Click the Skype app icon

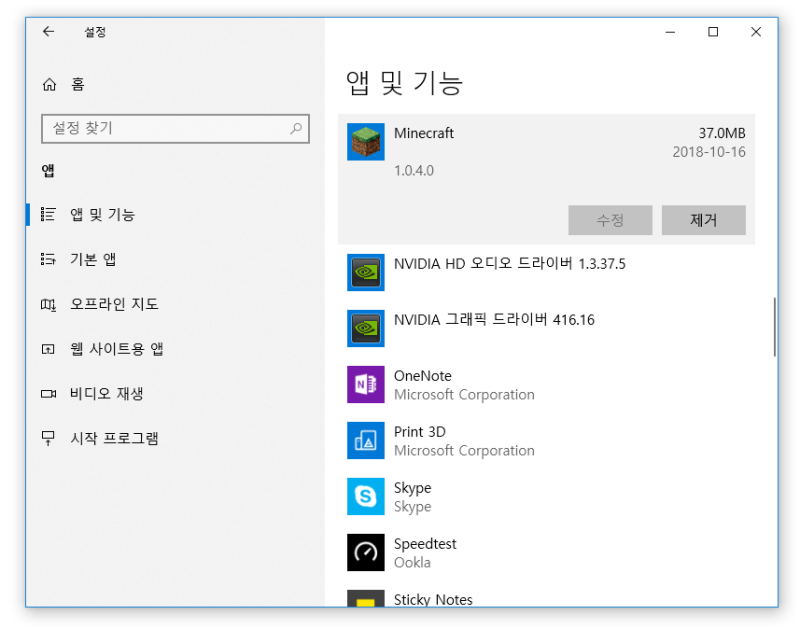pos(366,497)
